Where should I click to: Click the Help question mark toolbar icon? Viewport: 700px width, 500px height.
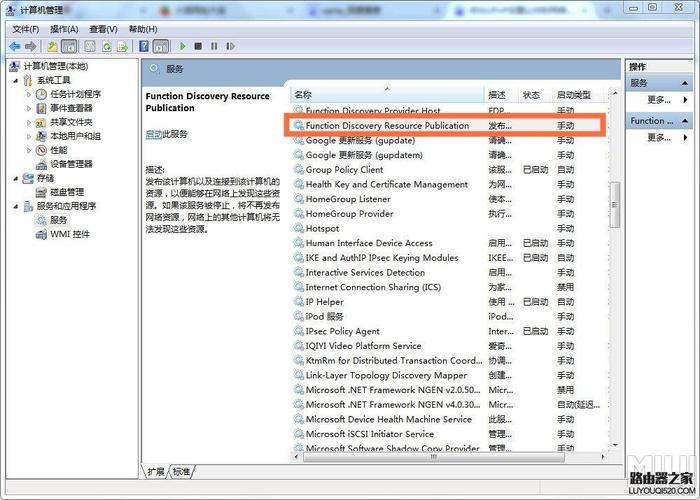tap(145, 46)
